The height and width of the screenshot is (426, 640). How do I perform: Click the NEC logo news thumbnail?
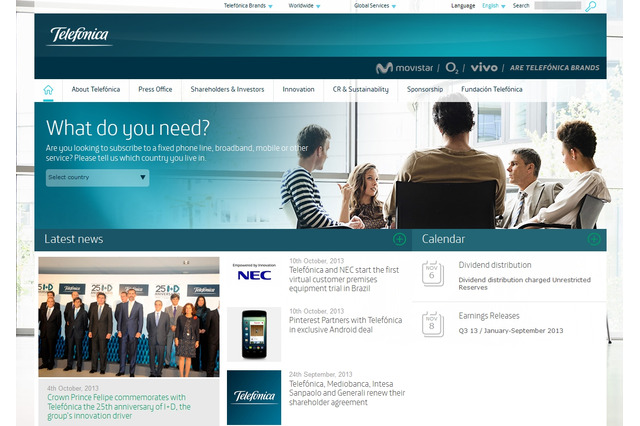[x=254, y=275]
